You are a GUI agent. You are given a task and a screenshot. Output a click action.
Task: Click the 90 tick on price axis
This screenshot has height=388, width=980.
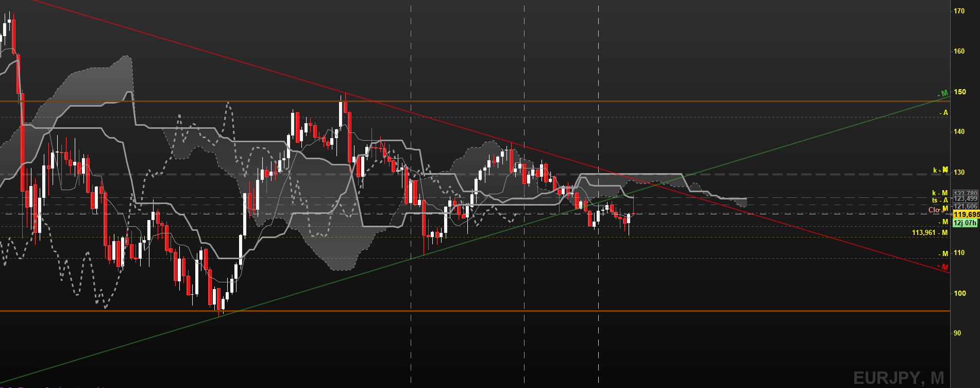tap(957, 333)
